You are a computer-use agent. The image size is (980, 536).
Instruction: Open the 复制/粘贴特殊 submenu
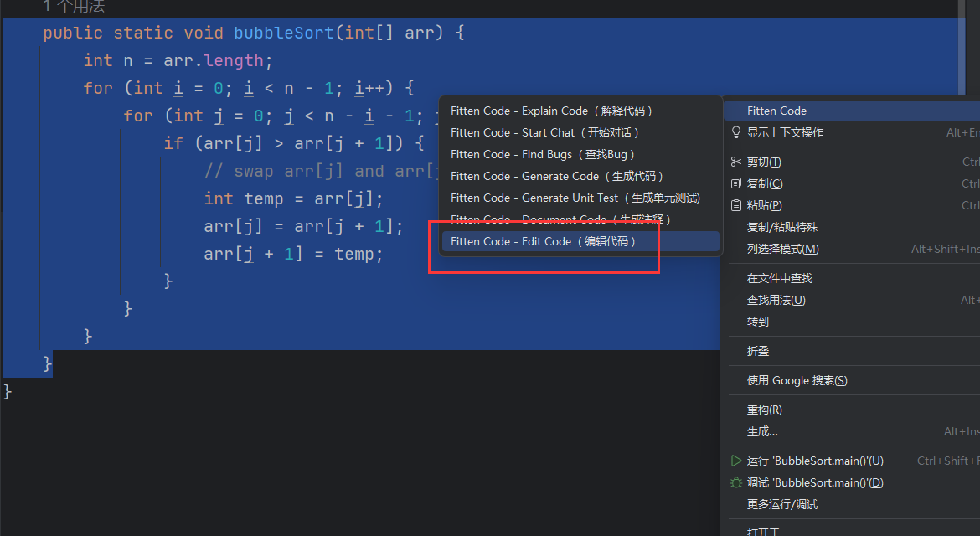click(852, 228)
